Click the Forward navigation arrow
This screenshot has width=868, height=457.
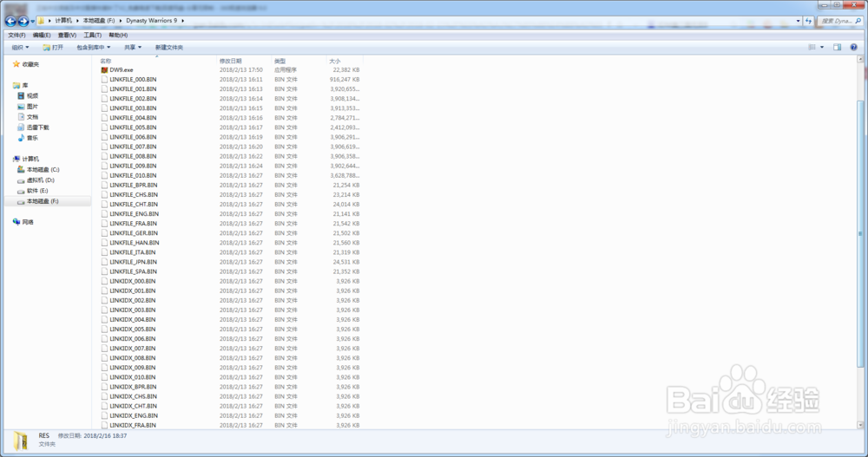pyautogui.click(x=23, y=21)
